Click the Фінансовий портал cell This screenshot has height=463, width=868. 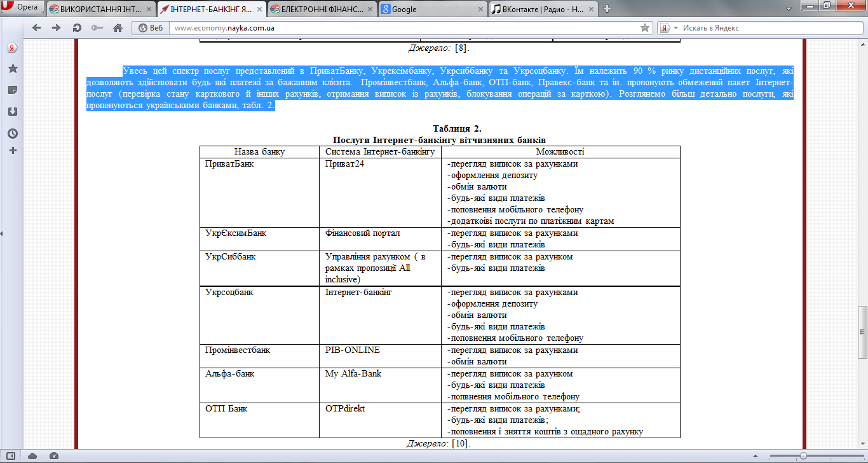tap(380, 239)
